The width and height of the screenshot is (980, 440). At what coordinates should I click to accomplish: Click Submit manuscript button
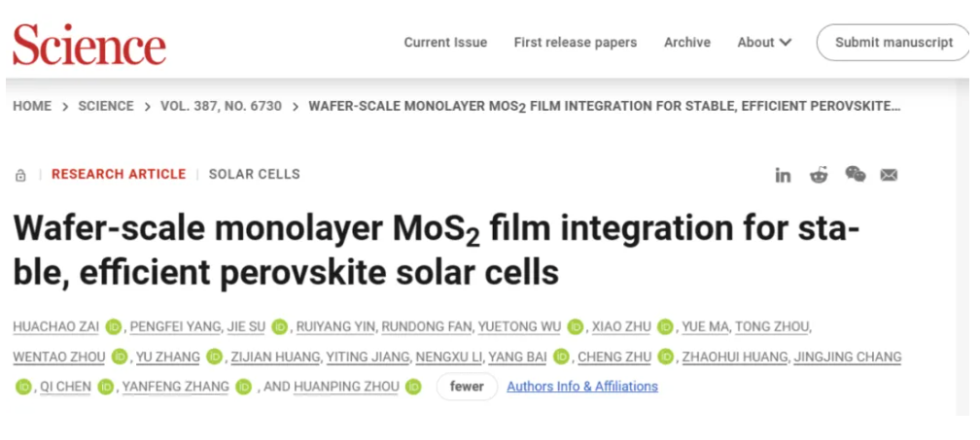893,43
